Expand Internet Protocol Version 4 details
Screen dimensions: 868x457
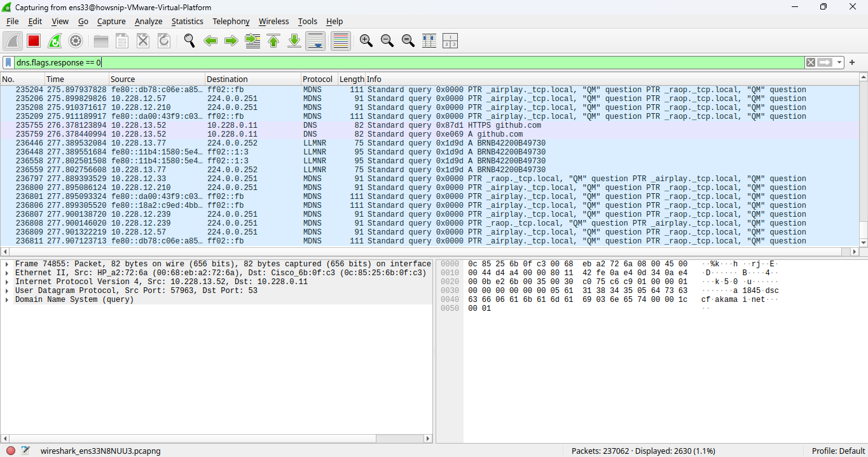tap(7, 282)
